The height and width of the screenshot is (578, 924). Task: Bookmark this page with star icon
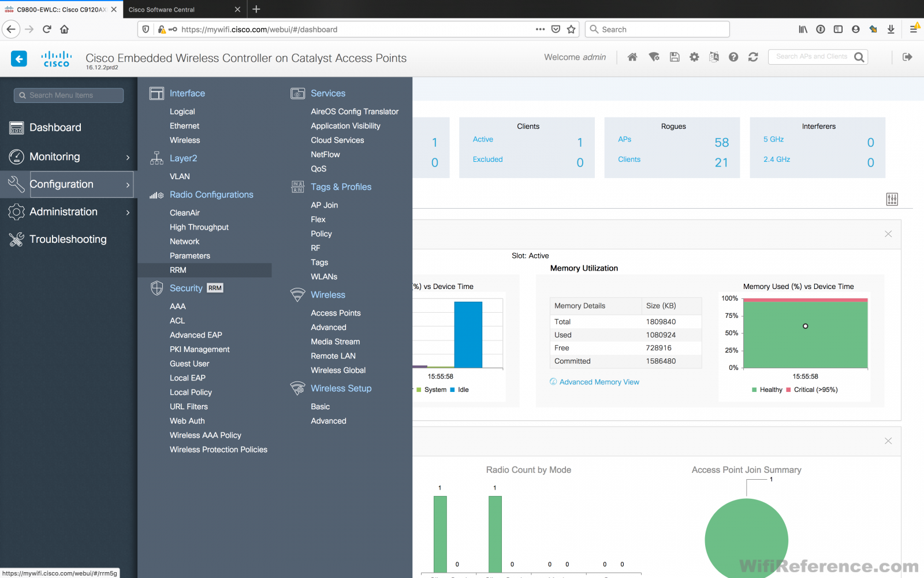click(571, 29)
